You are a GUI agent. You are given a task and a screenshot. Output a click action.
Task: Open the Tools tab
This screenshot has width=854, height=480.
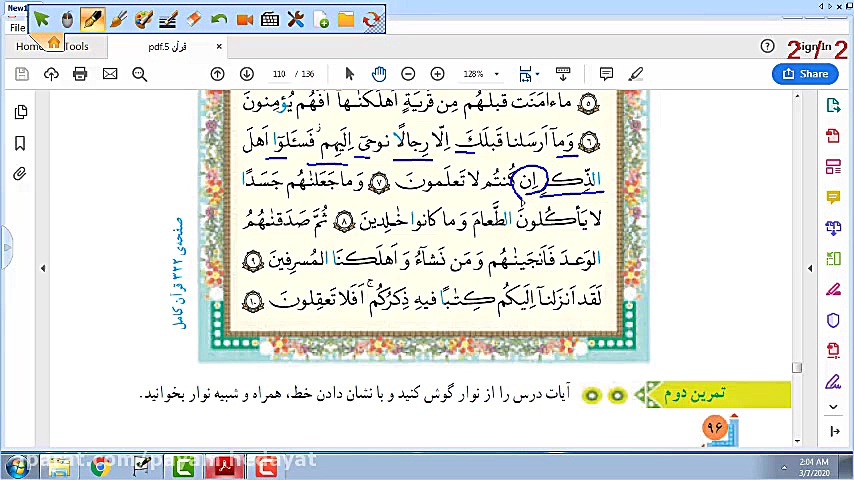coord(76,46)
